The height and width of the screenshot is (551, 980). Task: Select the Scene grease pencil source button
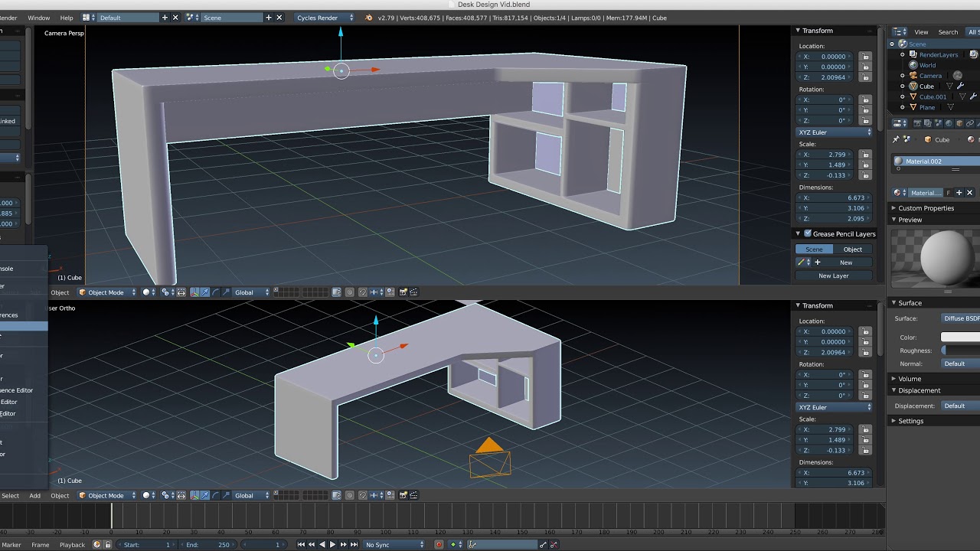click(814, 249)
